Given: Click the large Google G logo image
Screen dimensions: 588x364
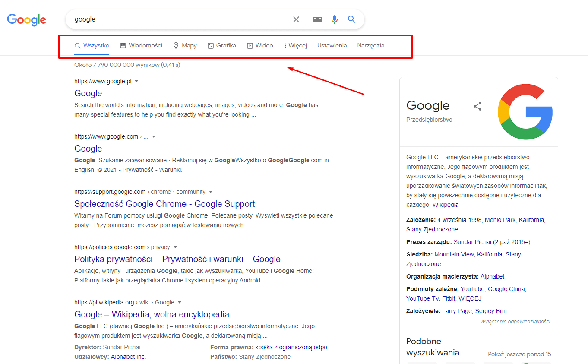Looking at the screenshot, I should coord(525,112).
